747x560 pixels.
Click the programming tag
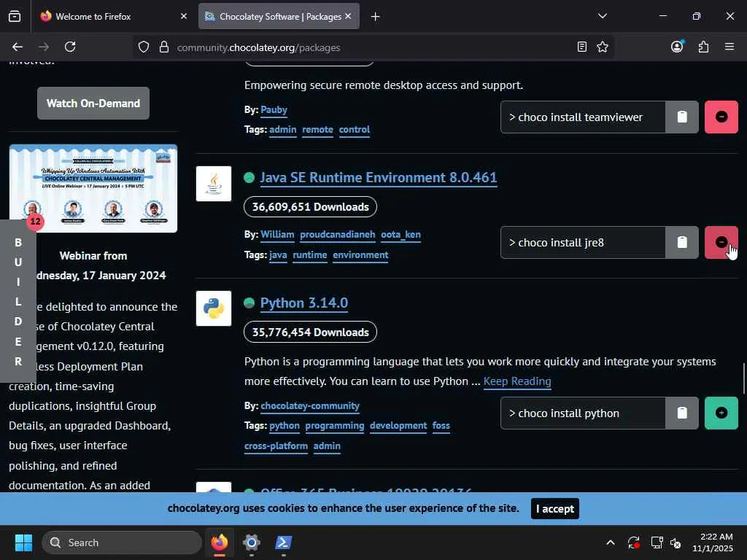coord(334,426)
